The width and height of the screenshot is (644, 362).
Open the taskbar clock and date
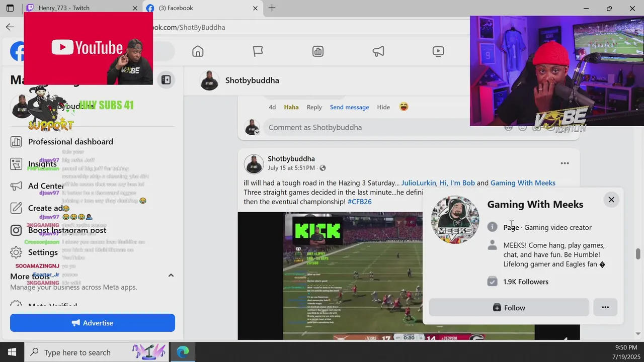click(625, 352)
